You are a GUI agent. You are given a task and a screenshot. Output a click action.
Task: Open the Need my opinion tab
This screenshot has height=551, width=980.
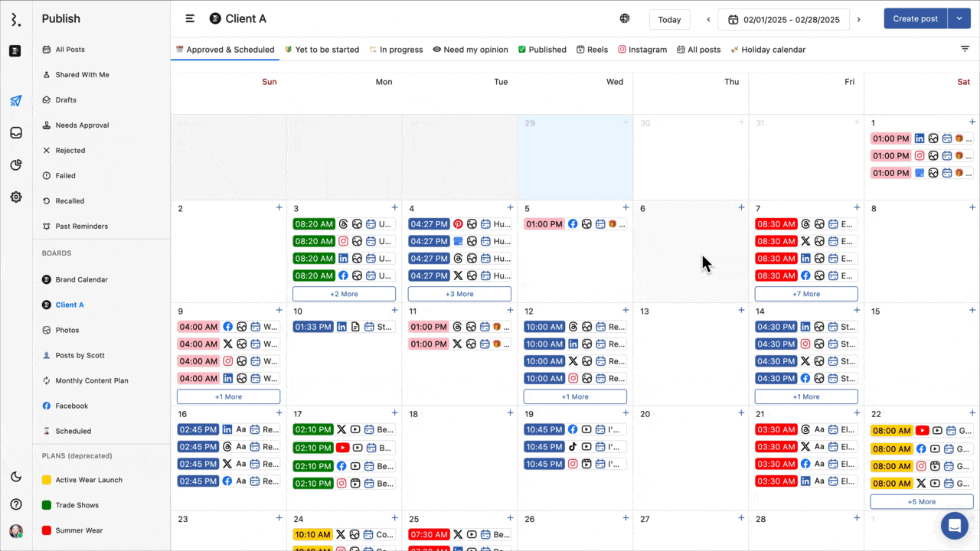470,49
